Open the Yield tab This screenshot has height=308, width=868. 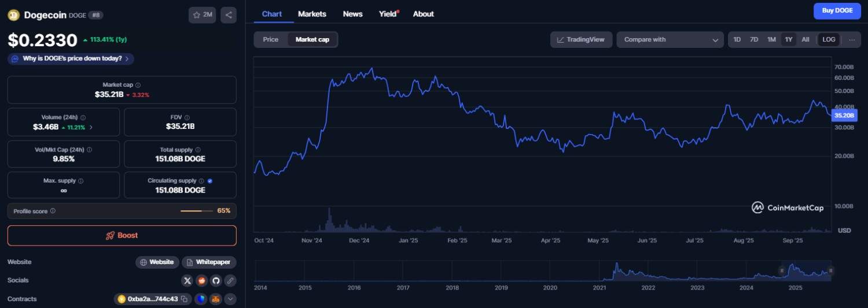[x=388, y=14]
